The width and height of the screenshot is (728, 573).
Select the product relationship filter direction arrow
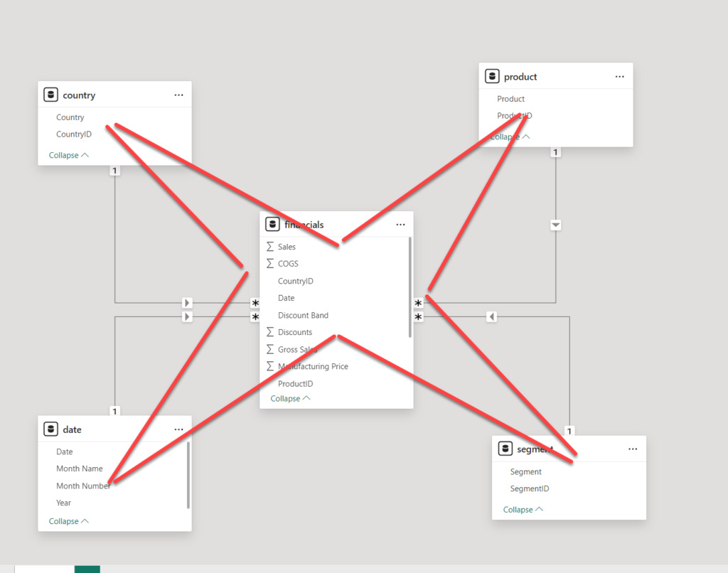point(556,225)
